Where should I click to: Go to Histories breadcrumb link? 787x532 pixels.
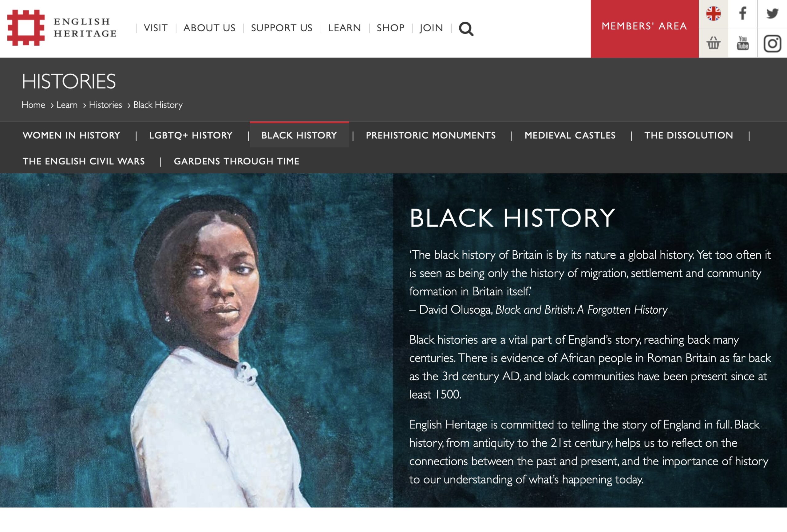pos(105,105)
